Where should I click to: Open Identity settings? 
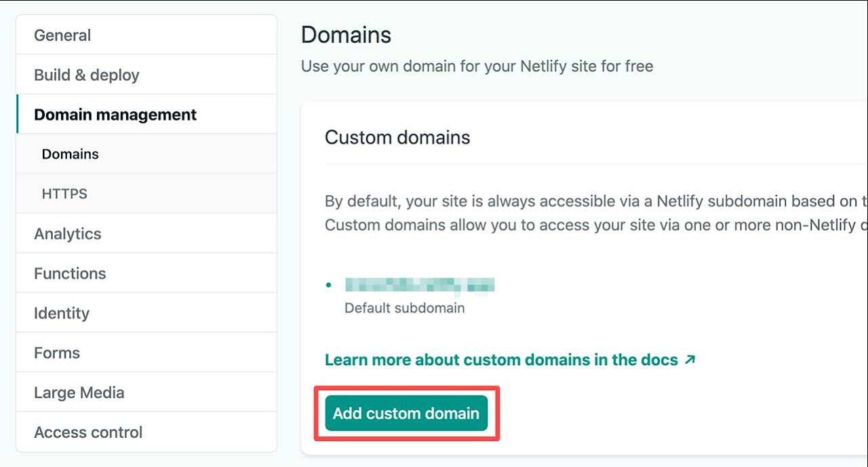pyautogui.click(x=146, y=313)
